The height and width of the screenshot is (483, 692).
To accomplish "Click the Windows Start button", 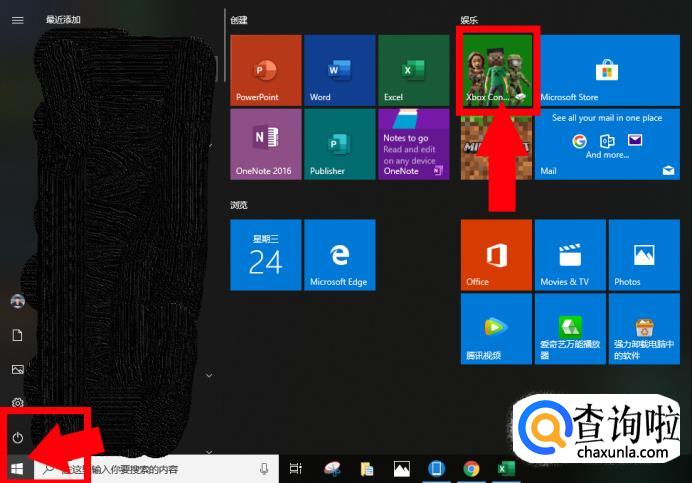I will point(17,469).
